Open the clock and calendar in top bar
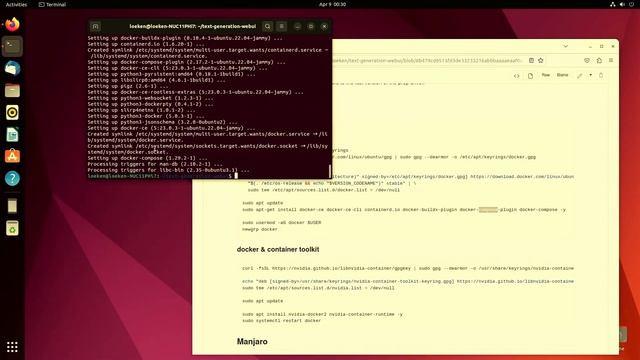Screen dimensions: 640x360 coord(332,4)
